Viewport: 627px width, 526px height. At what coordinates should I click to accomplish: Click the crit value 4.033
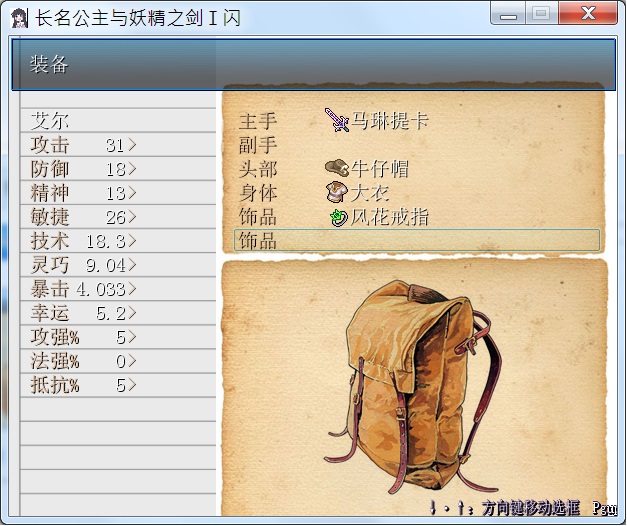tap(101, 290)
